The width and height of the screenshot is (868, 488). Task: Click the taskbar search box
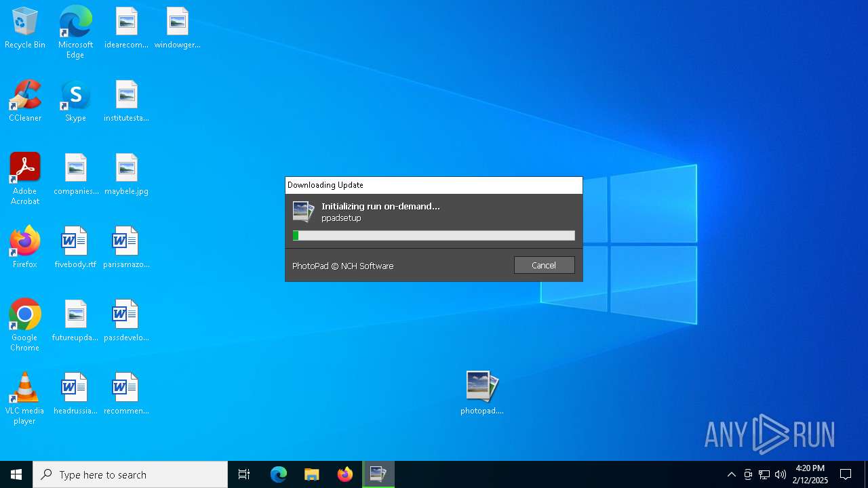130,474
